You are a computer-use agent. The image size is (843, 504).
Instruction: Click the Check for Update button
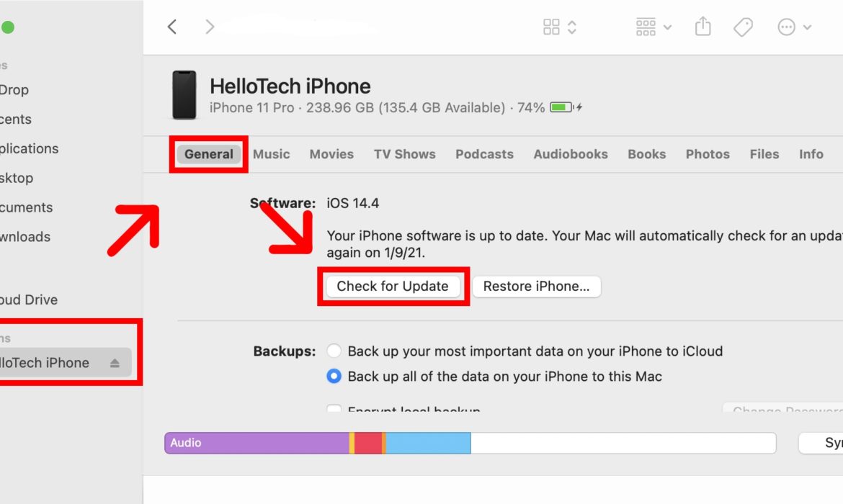393,287
